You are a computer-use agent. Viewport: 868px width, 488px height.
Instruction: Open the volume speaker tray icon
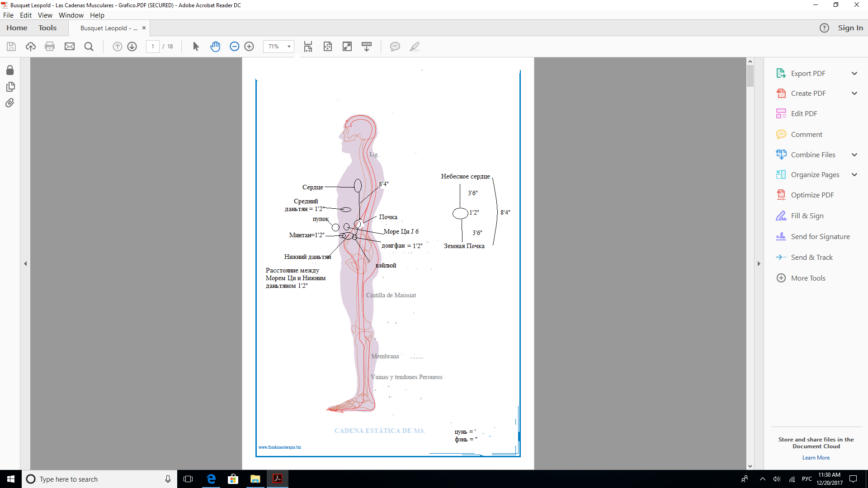[777, 479]
